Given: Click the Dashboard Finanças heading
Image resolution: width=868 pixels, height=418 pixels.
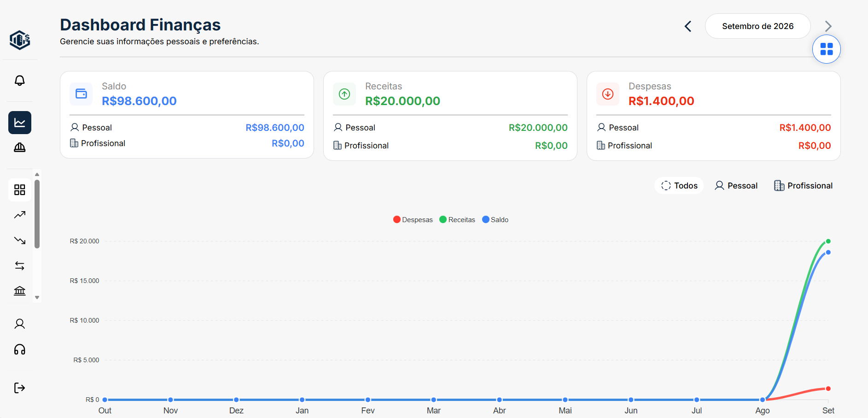Looking at the screenshot, I should (x=140, y=25).
